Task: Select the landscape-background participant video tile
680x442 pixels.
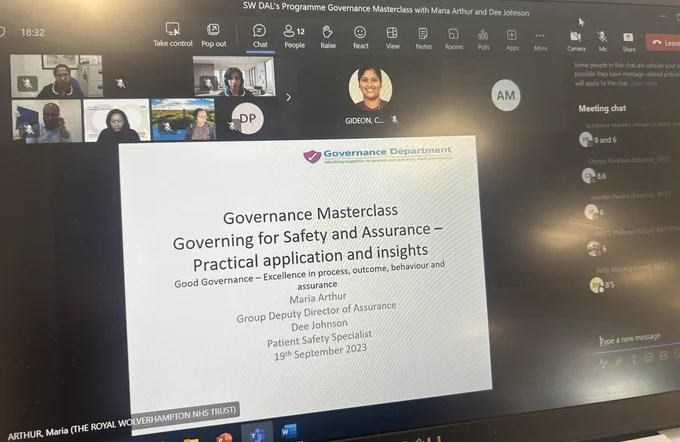Action: coord(183,119)
